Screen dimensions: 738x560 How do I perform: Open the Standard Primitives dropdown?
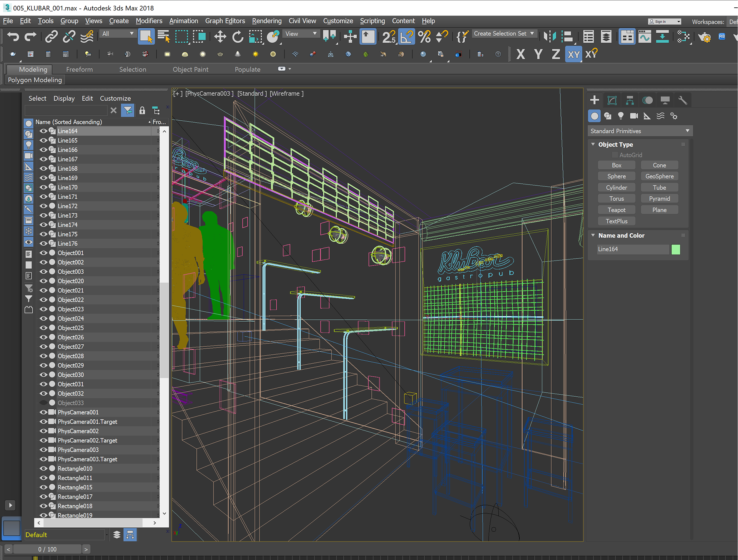(640, 131)
